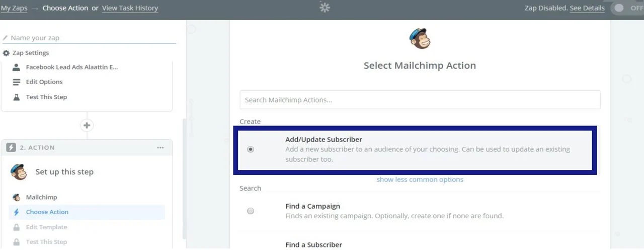Add a step with the plus button
The width and height of the screenshot is (644, 250).
click(x=87, y=126)
